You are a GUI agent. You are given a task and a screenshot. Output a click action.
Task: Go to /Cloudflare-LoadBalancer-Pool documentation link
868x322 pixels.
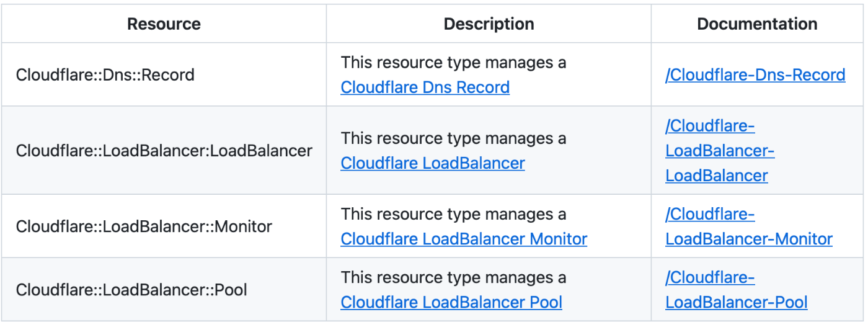coord(736,302)
